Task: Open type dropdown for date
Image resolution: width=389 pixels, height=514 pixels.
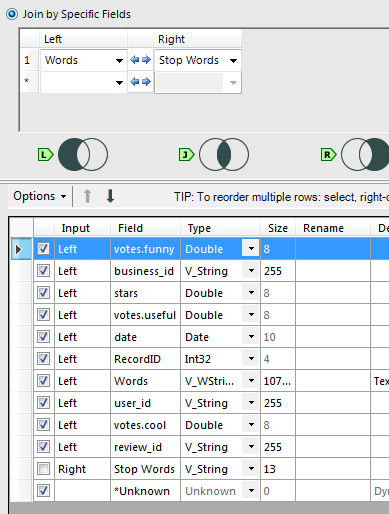Action: pos(251,337)
